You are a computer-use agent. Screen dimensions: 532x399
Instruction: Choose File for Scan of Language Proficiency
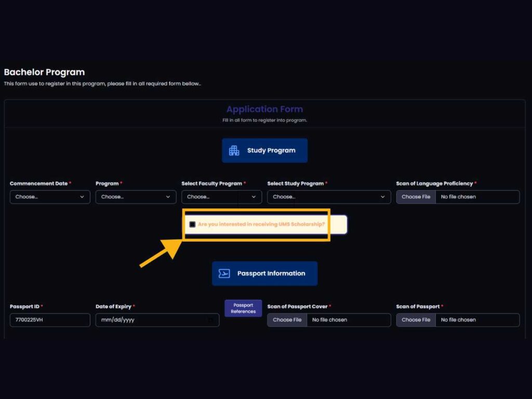click(416, 197)
